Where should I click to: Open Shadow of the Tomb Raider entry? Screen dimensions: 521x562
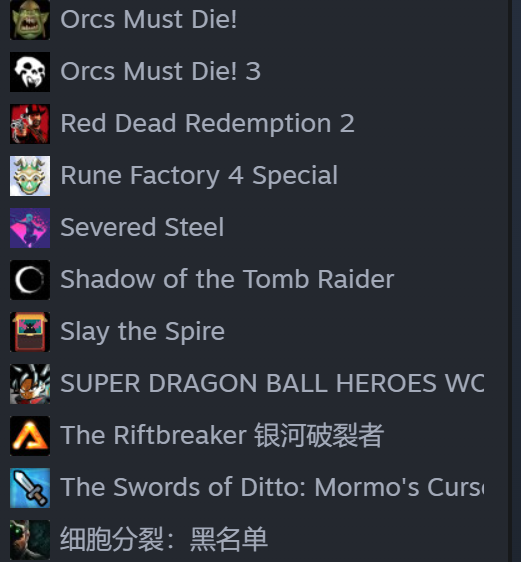(x=227, y=279)
